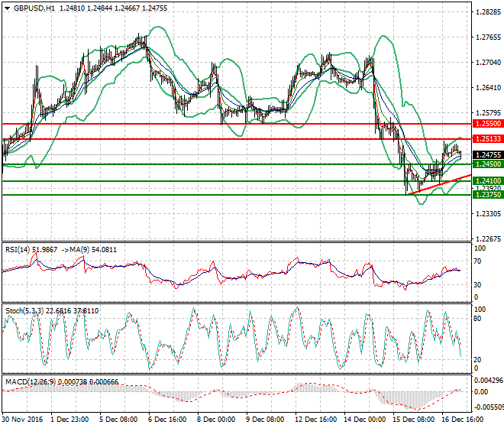Click the 8 Dec 00:00 time label

click(216, 420)
